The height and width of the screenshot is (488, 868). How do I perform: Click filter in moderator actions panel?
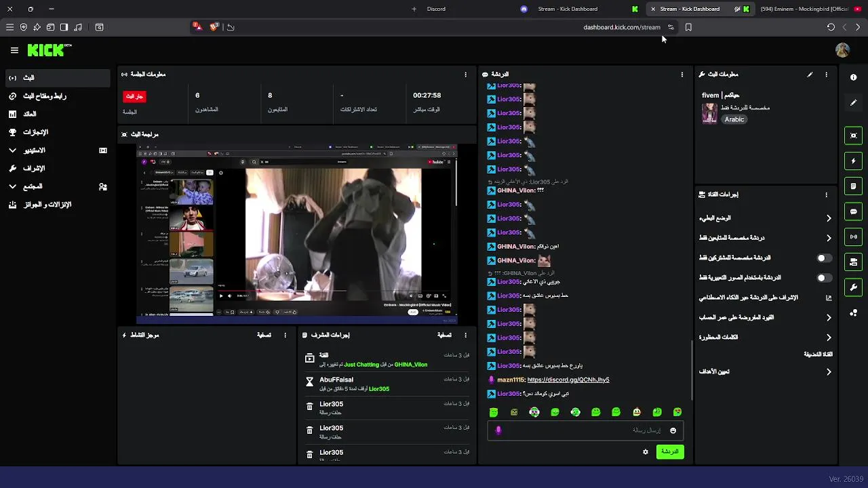point(444,335)
